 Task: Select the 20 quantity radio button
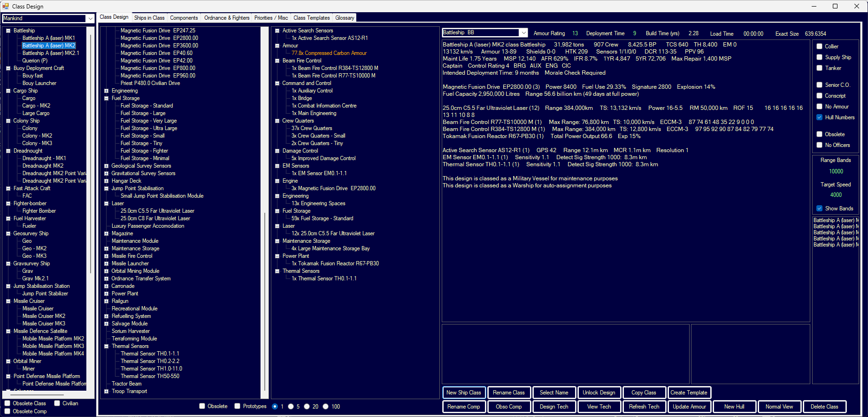pos(307,407)
